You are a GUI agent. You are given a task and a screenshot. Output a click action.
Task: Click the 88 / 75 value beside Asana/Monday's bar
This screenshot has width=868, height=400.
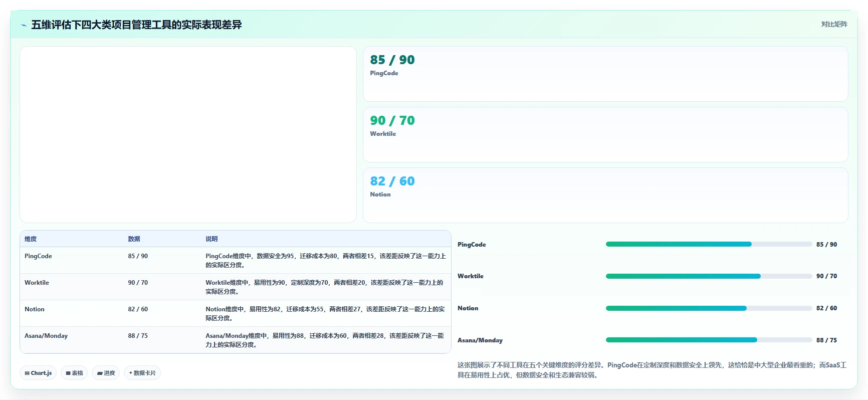(x=826, y=340)
